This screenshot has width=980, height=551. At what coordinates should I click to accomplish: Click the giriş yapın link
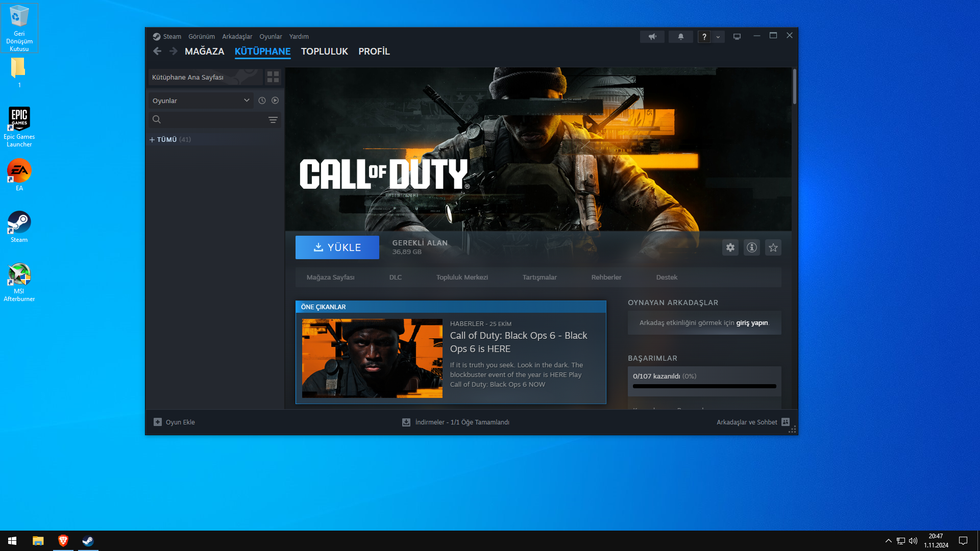(752, 323)
